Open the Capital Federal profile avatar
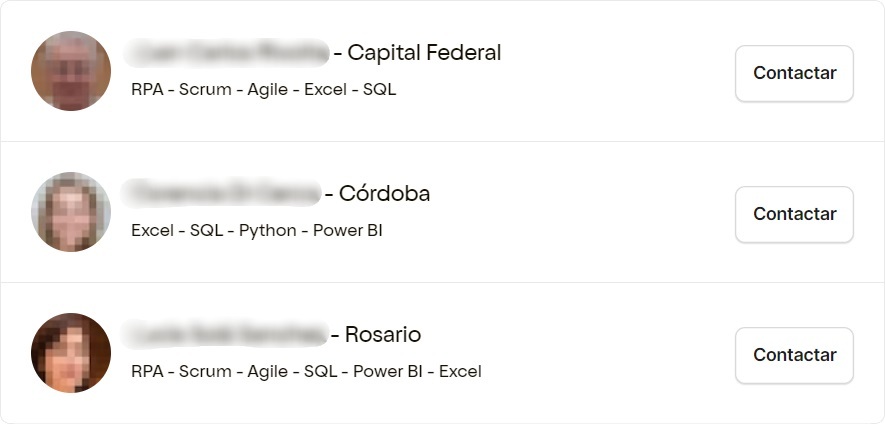885x424 pixels. [71, 71]
